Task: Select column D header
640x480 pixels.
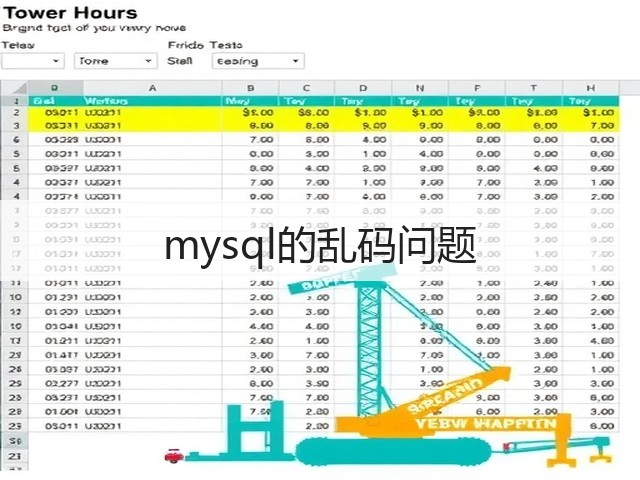Action: coord(363,88)
